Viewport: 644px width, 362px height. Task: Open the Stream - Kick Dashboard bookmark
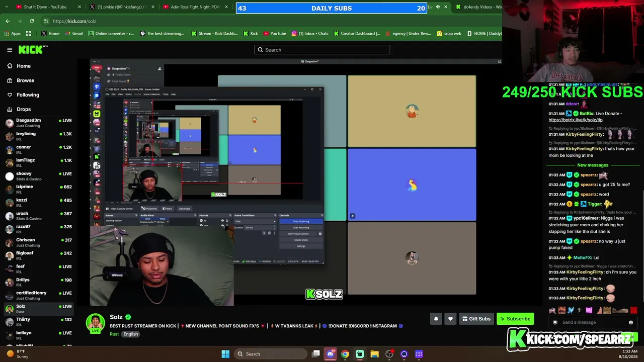[x=214, y=34]
